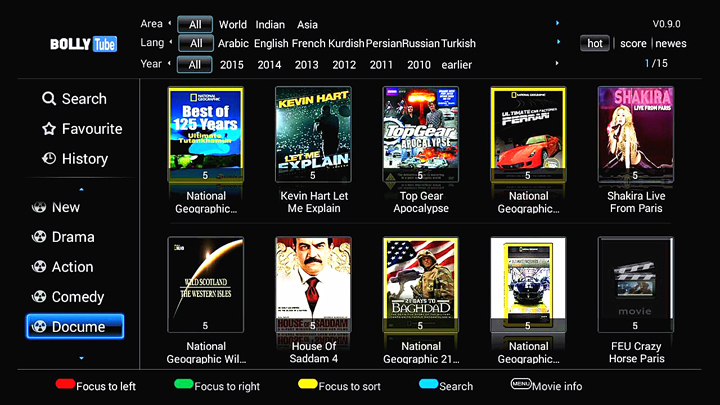The image size is (720, 405).
Task: Filter language to French
Action: [309, 43]
